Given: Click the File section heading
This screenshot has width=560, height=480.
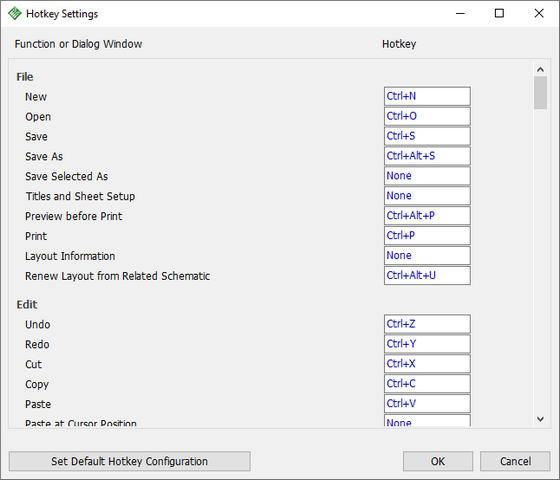Looking at the screenshot, I should tap(25, 77).
